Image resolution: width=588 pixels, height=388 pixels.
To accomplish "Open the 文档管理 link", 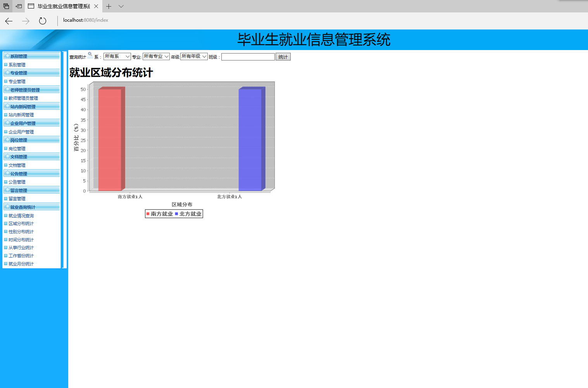I will 17,165.
